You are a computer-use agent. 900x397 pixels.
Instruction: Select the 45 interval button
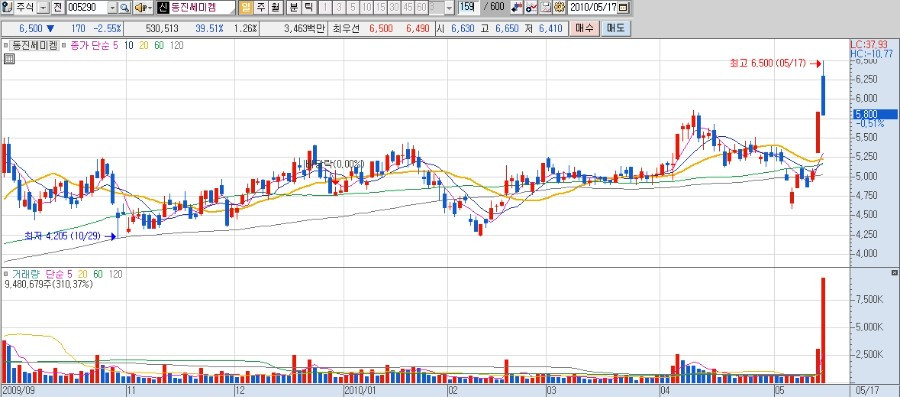(408, 8)
